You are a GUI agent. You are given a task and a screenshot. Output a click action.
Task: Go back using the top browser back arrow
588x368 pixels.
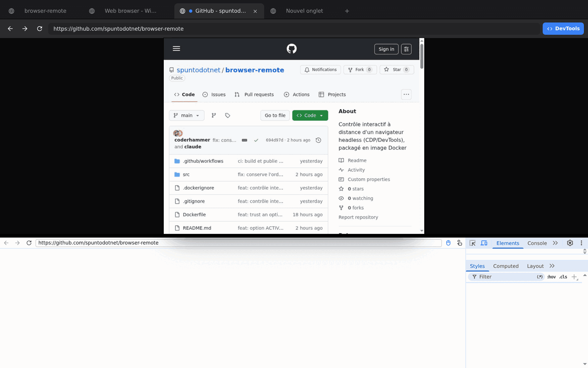pos(10,29)
